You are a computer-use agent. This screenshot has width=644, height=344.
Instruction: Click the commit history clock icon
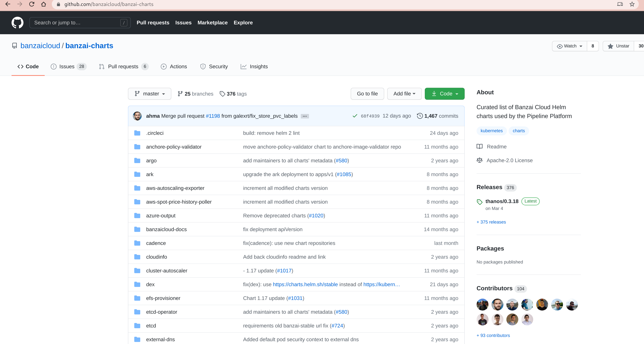coord(420,116)
